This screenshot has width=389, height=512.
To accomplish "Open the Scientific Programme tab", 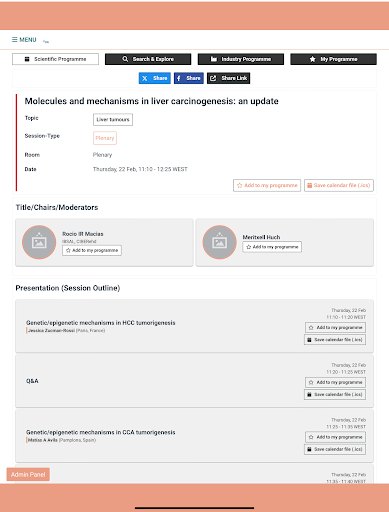I will [x=55, y=59].
